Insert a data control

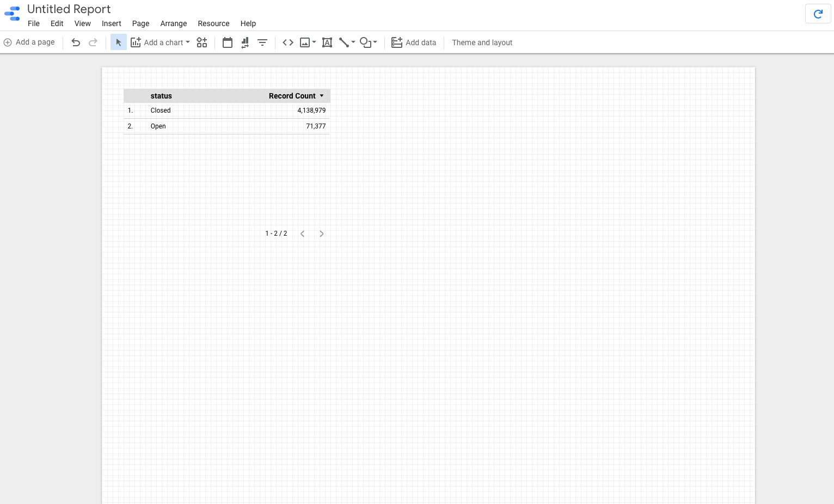pos(245,42)
